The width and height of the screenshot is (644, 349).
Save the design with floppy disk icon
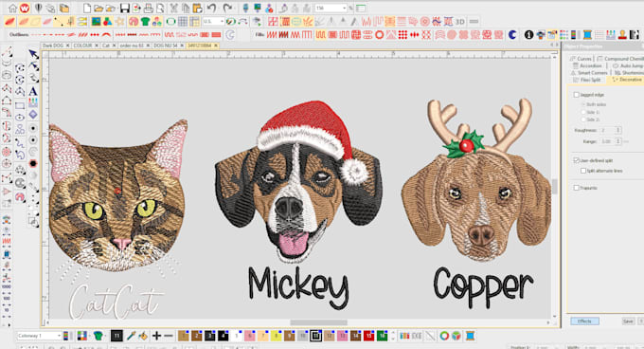click(x=125, y=8)
